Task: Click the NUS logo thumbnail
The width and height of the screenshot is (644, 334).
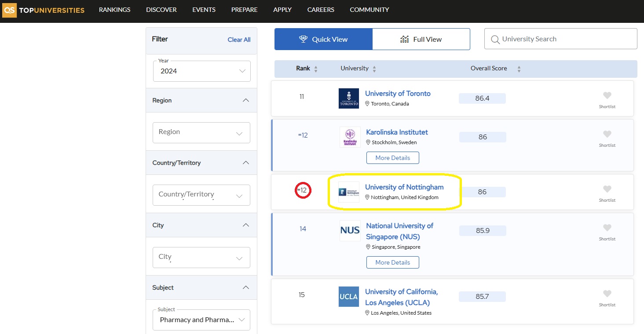Action: [350, 230]
